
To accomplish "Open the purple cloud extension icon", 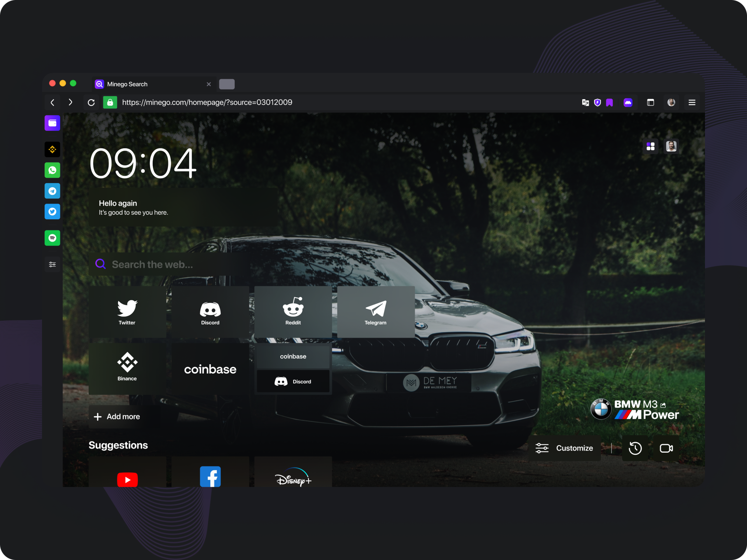I will pyautogui.click(x=628, y=102).
